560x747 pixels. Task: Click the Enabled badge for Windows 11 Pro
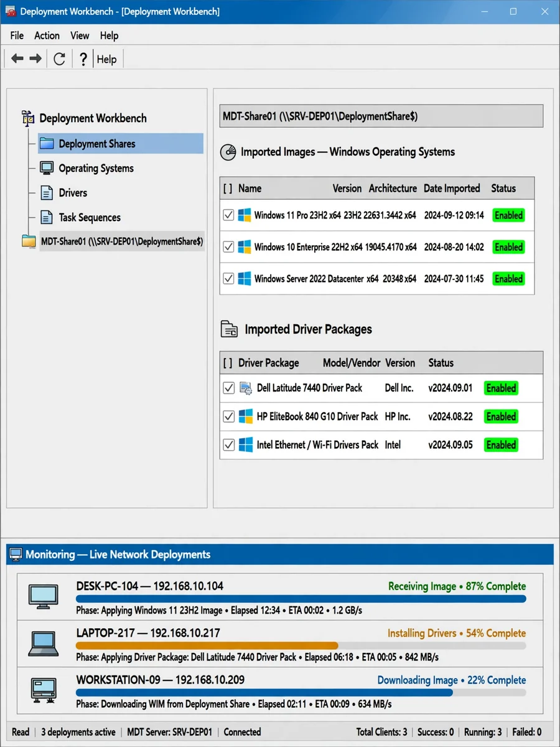[x=508, y=215]
